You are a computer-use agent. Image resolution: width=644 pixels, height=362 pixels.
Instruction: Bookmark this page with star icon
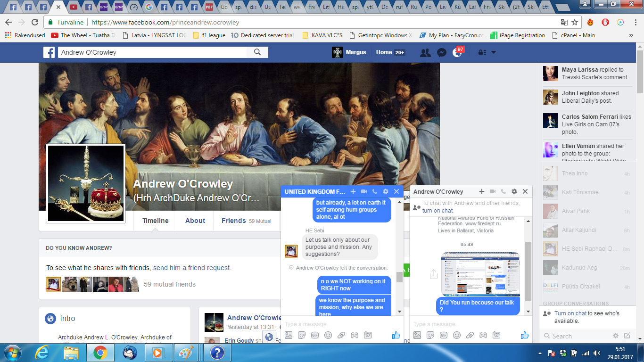tap(575, 22)
